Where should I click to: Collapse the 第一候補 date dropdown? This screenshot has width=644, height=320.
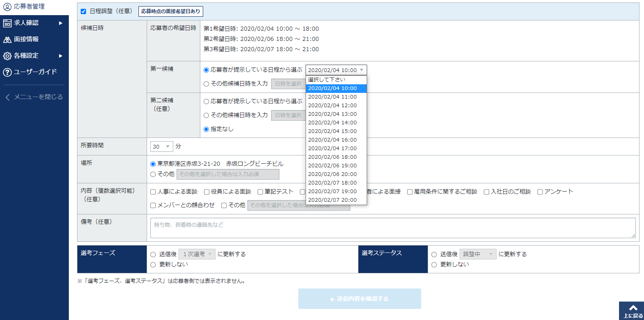click(336, 70)
